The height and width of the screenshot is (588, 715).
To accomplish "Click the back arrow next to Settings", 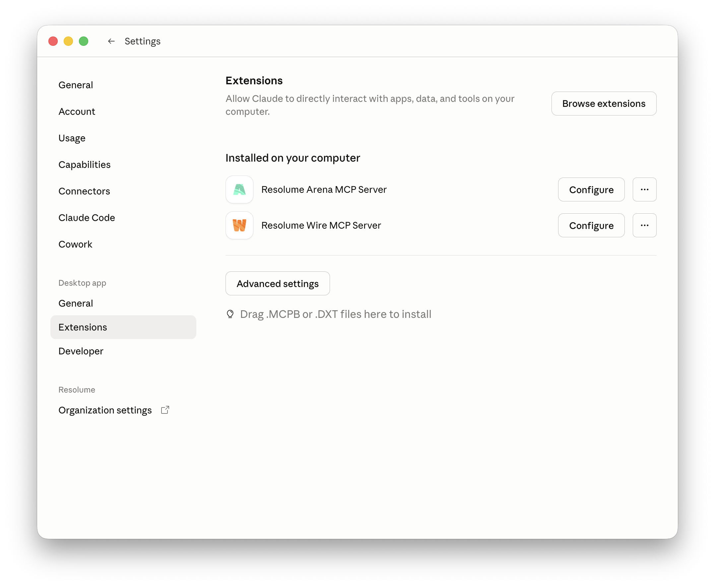I will pos(111,41).
